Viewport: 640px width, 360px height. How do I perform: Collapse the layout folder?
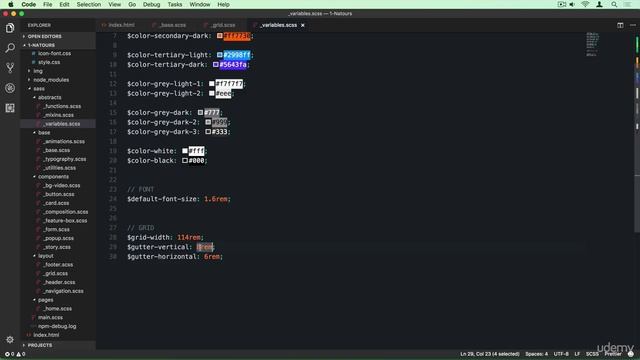(x=46, y=256)
